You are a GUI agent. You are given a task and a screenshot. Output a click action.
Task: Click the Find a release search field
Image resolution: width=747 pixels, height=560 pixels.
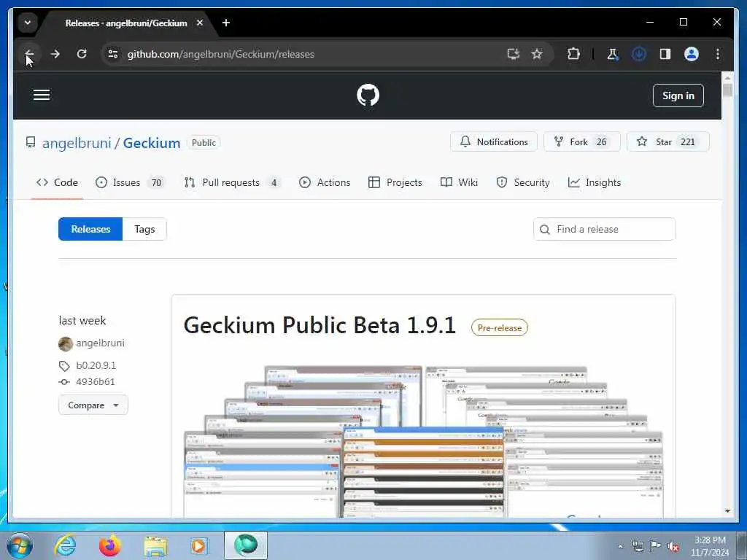(x=604, y=229)
